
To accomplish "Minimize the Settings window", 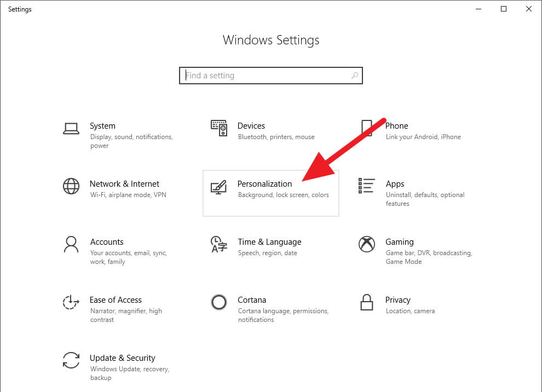I will pos(478,9).
